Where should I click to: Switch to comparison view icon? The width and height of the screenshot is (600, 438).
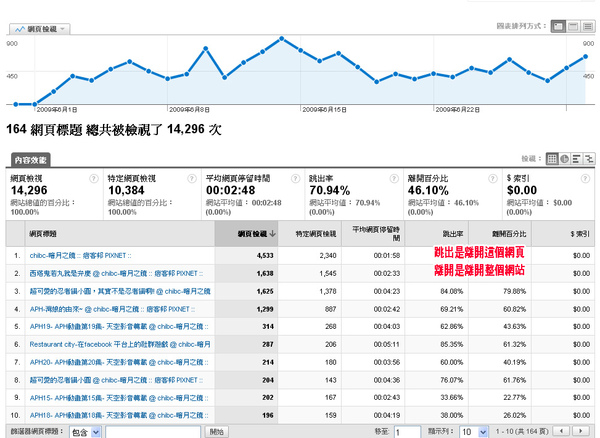(x=589, y=159)
